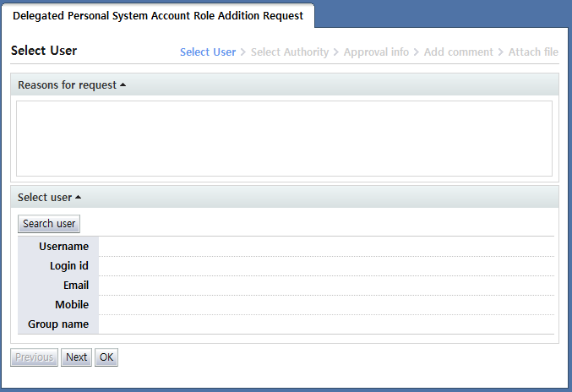The width and height of the screenshot is (572, 392).
Task: Click the Mobile value field
Action: click(326, 305)
